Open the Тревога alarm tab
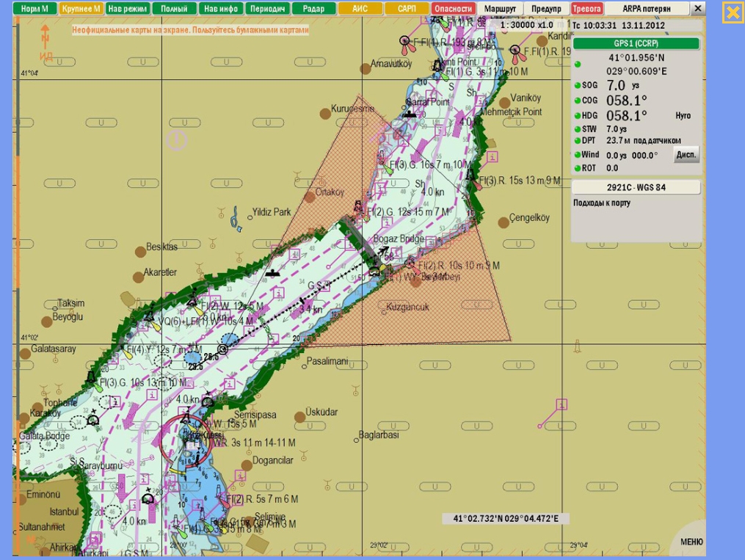The height and width of the screenshot is (560, 745). [586, 9]
